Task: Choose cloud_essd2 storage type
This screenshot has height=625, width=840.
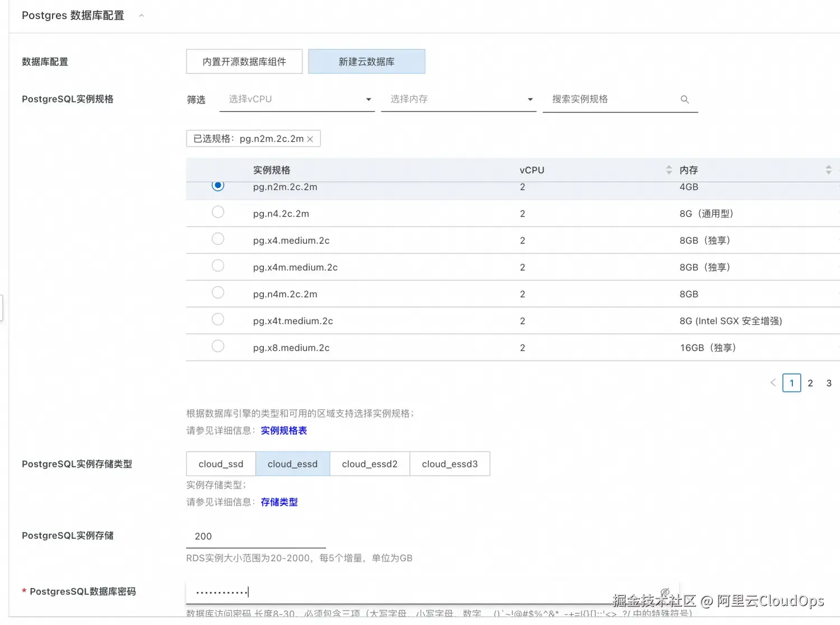Action: click(x=370, y=464)
